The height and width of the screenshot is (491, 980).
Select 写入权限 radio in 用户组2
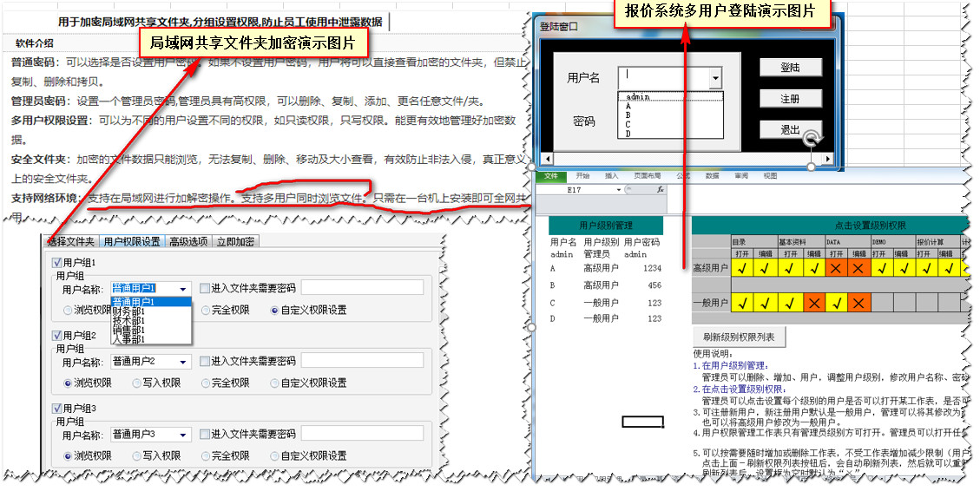[137, 383]
